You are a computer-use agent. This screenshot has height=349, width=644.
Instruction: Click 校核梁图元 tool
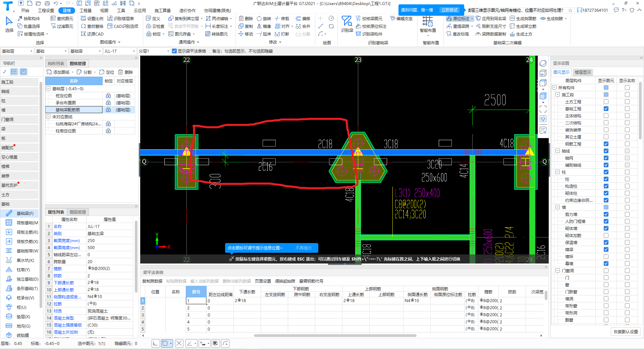(369, 18)
